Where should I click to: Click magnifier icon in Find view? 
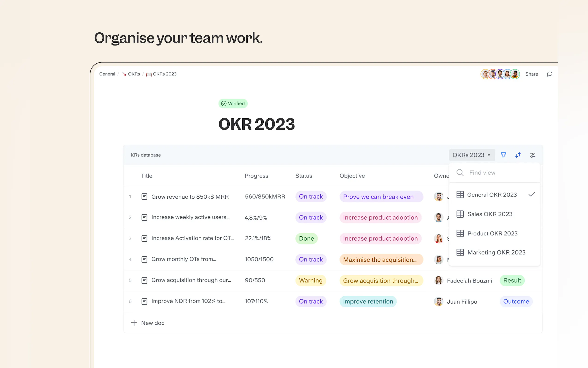(x=460, y=173)
